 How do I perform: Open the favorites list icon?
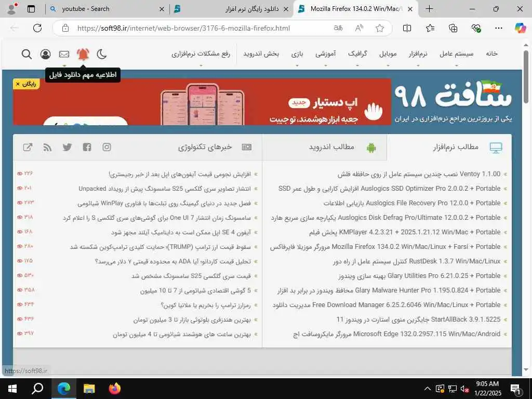click(430, 28)
